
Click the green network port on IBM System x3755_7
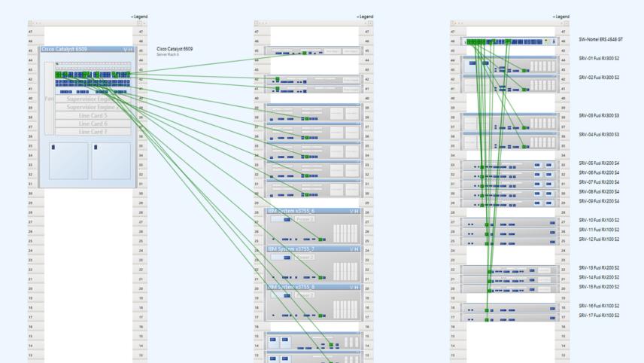point(320,277)
